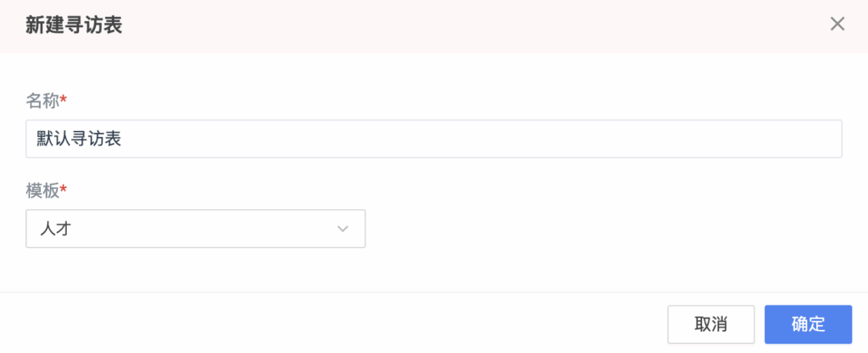Cancel the dialog using 取消 button
The width and height of the screenshot is (868, 353).
pyautogui.click(x=711, y=324)
